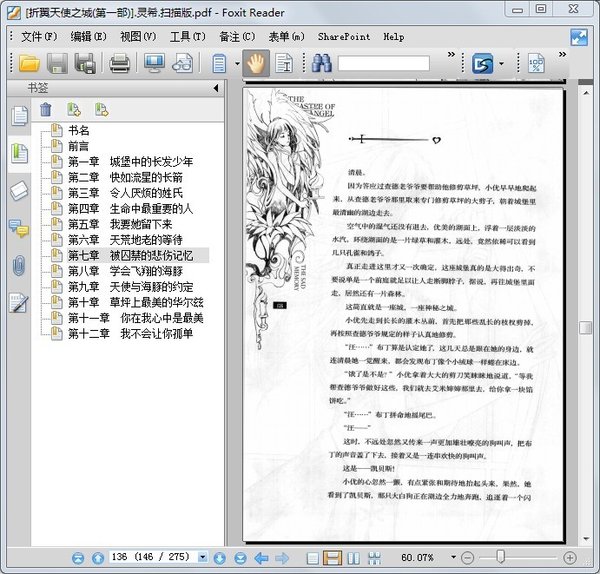This screenshot has height=574, width=600.
Task: Click the search text field
Action: (x=384, y=64)
